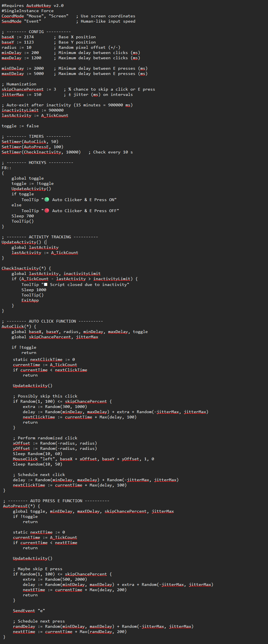Click the "ExitApp" command
This screenshot has width=268, height=644.
[x=30, y=300]
